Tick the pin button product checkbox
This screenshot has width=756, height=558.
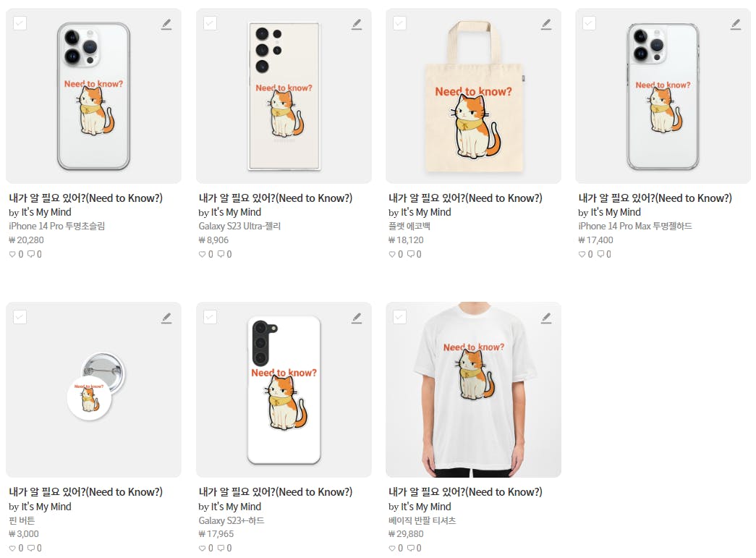click(x=20, y=316)
